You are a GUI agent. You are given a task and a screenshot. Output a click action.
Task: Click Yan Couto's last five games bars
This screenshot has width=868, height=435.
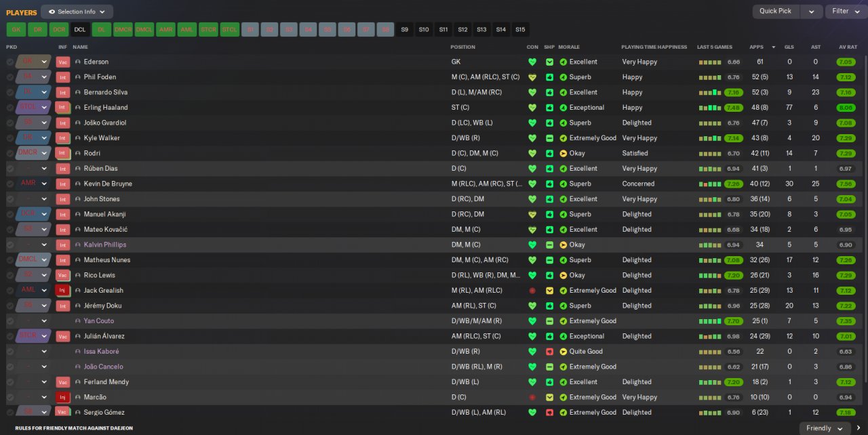pyautogui.click(x=710, y=321)
